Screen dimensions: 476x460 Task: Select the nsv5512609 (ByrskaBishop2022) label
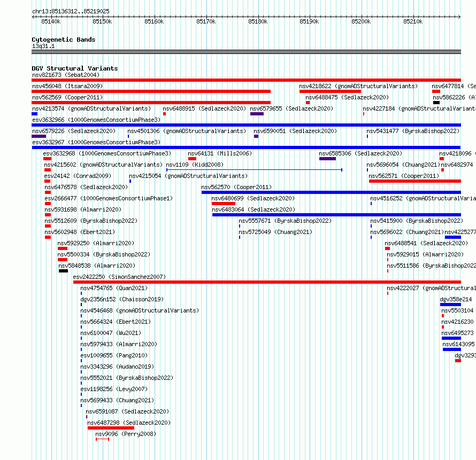tap(91, 221)
